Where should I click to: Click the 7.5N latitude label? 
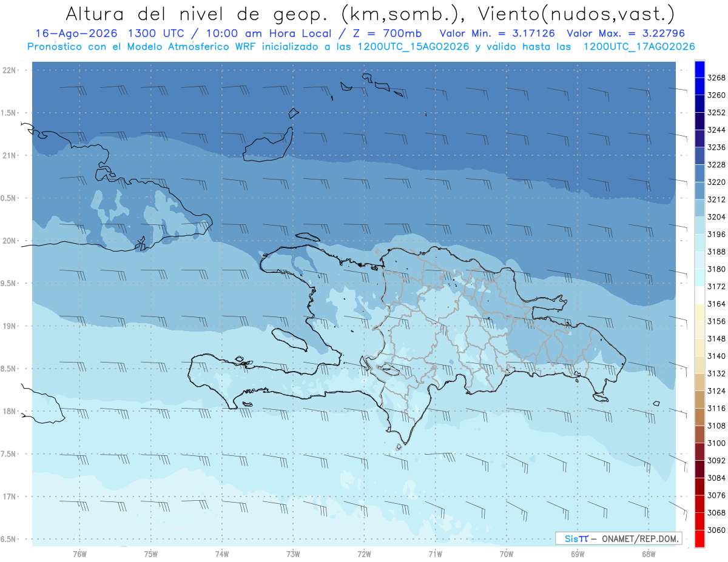[x=8, y=454]
